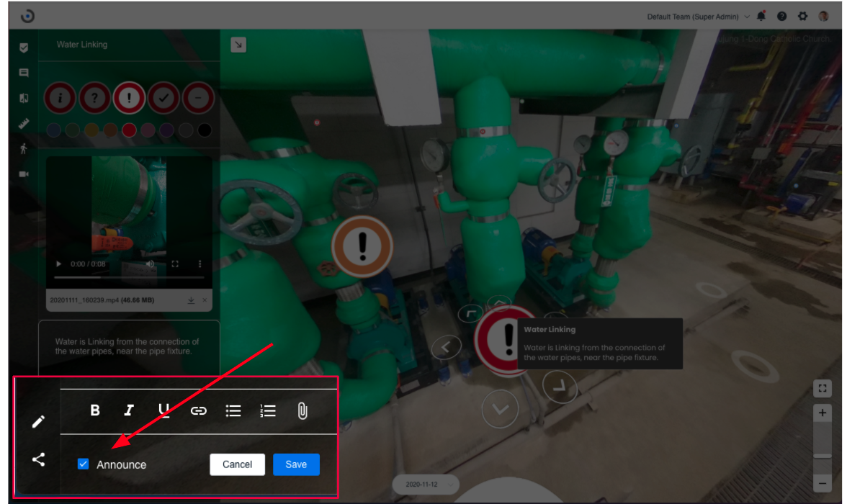Choose the question mark marker type
This screenshot has height=504, width=847.
point(94,98)
